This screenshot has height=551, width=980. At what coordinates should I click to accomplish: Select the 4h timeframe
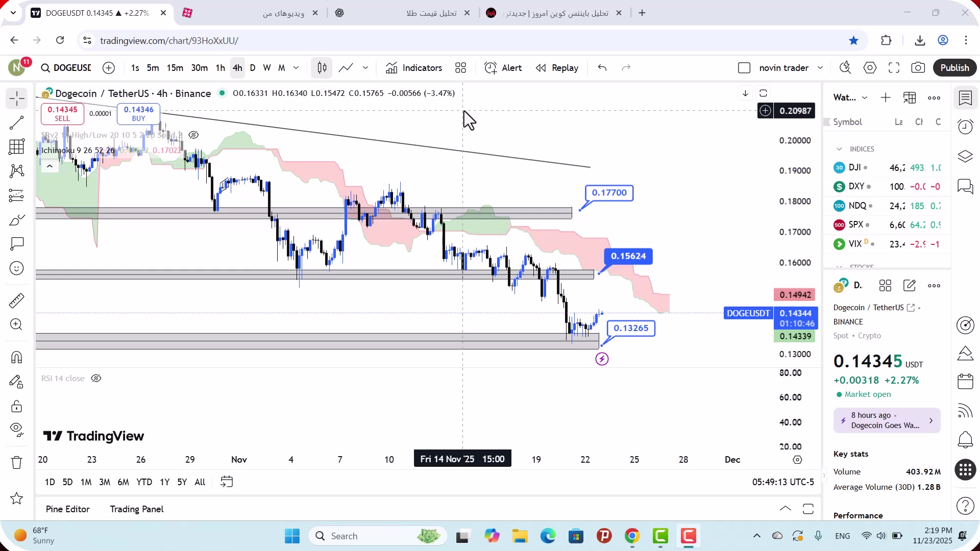click(x=237, y=68)
